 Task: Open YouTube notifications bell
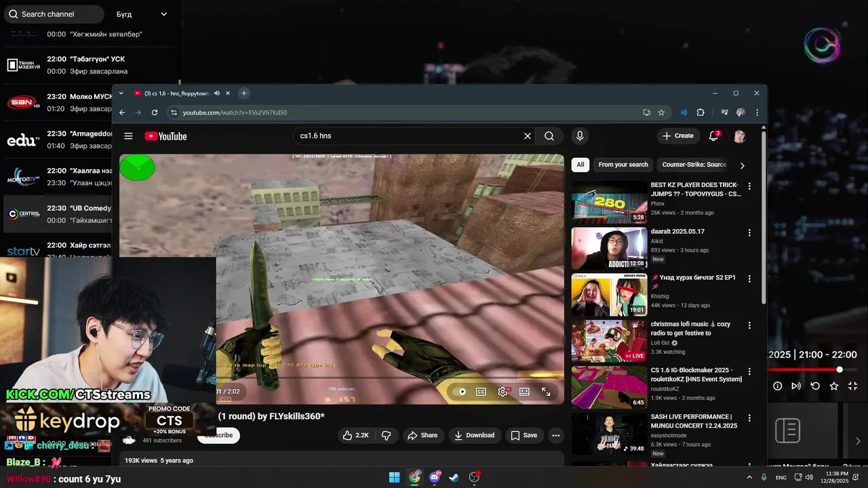pos(714,136)
